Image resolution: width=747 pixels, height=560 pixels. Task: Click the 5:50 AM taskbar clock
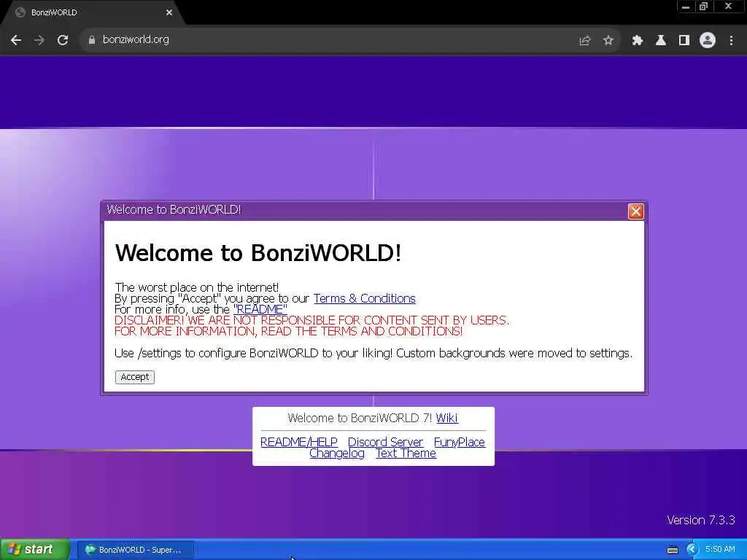coord(720,550)
